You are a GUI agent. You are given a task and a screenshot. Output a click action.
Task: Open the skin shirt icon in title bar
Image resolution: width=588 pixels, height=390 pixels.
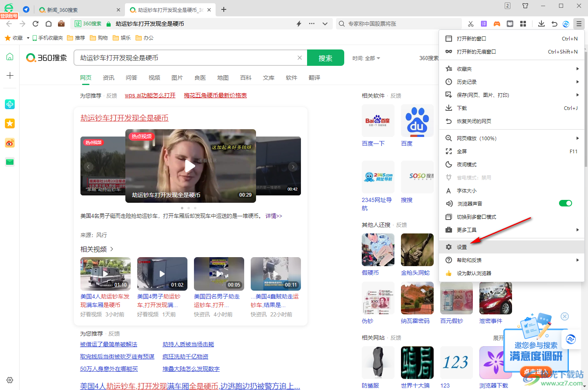pyautogui.click(x=526, y=6)
